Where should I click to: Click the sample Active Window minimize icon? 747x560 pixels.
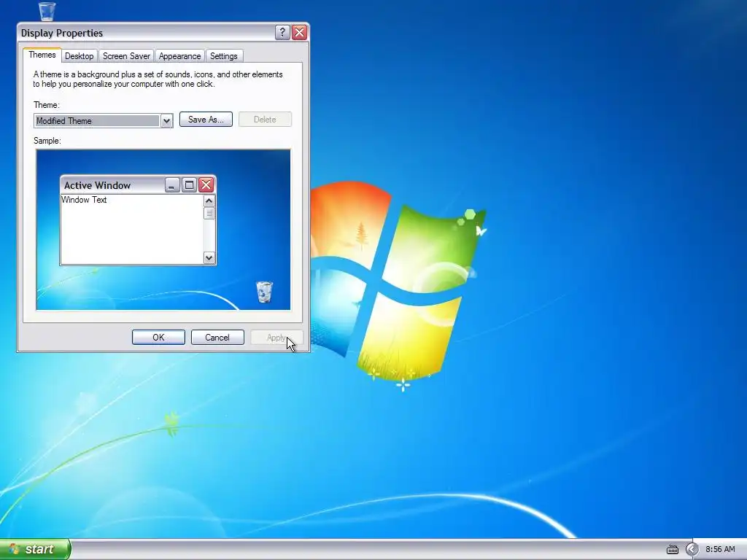click(172, 184)
